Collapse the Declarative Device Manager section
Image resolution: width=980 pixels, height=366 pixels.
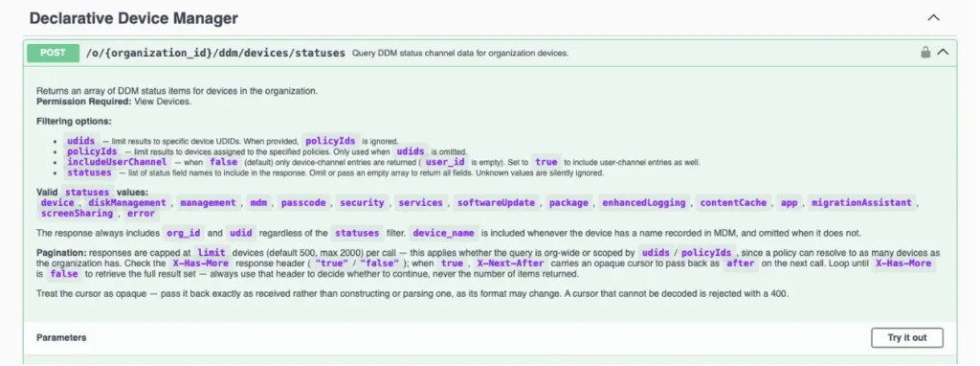click(933, 18)
